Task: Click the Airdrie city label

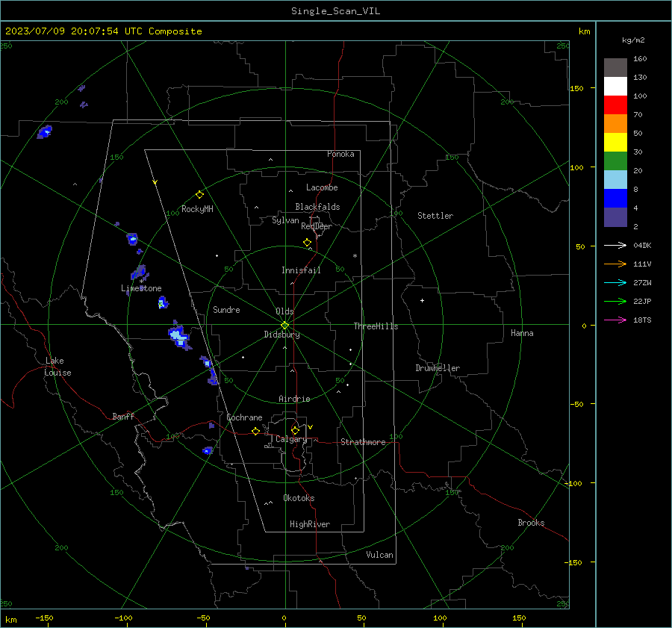Action: click(x=294, y=399)
